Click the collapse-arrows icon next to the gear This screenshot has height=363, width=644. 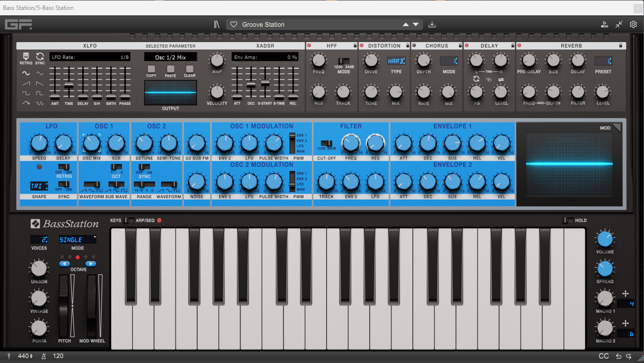click(x=619, y=24)
